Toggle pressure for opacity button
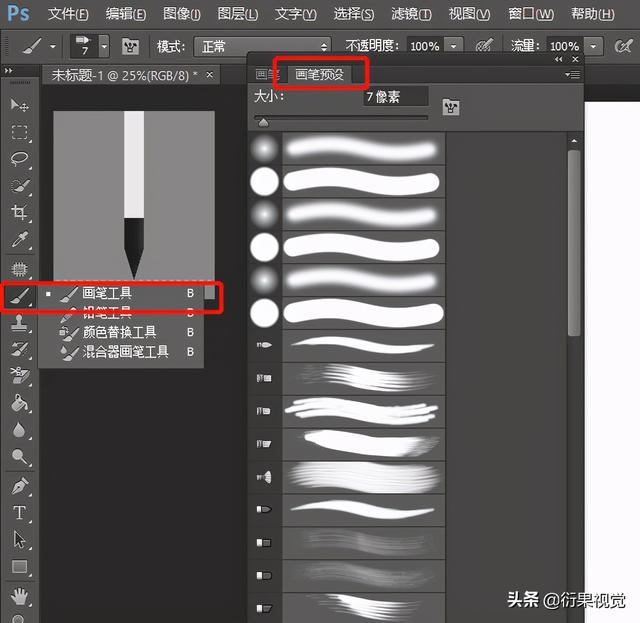Viewport: 640px width, 623px height. (484, 45)
